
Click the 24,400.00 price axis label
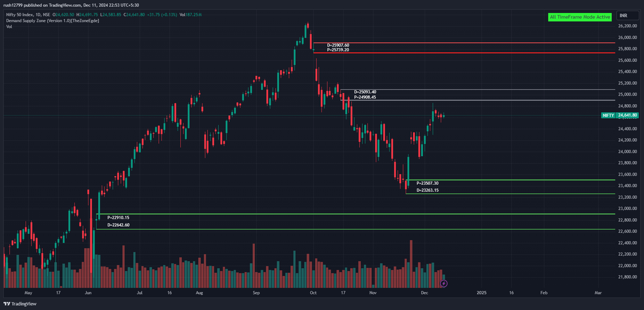coord(627,129)
